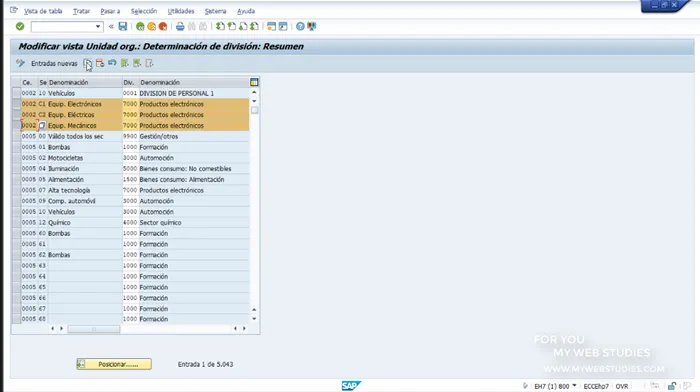Toggle the row selector for 0005 05 Alimentación

click(16, 179)
